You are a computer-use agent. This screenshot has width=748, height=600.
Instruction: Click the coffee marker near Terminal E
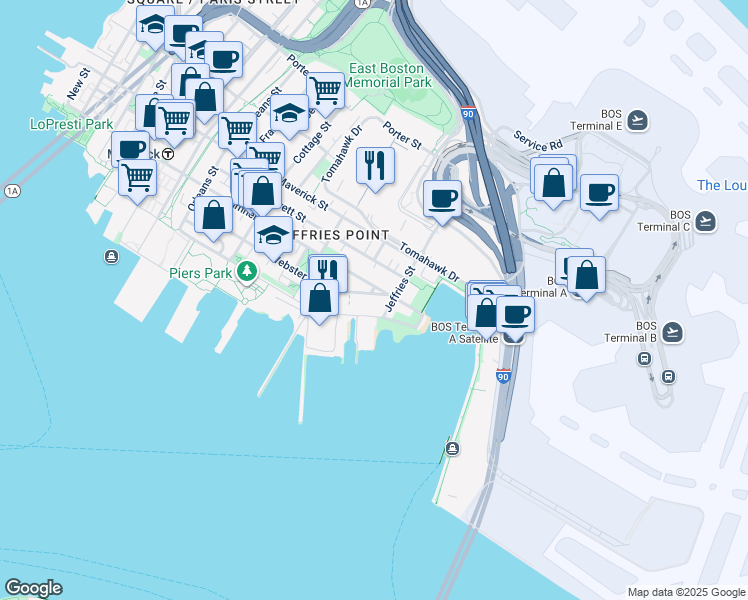pos(599,192)
